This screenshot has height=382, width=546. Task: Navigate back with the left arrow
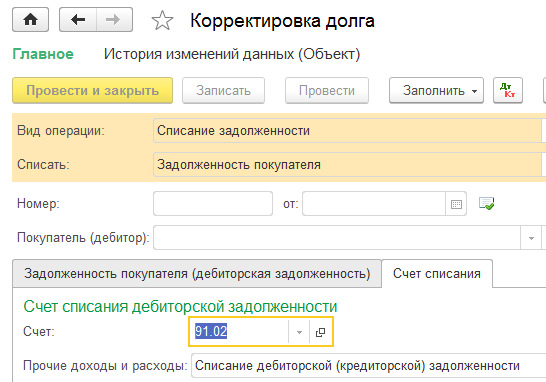coord(78,20)
